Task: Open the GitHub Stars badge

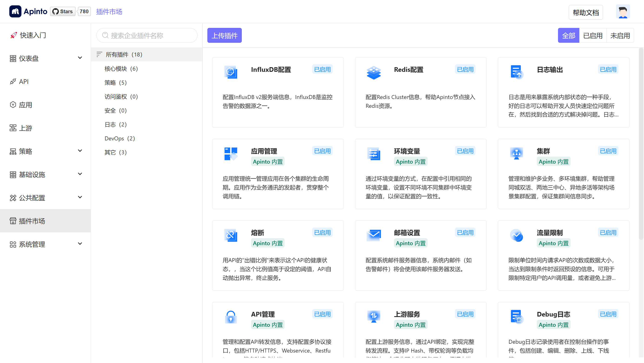Action: coord(63,11)
